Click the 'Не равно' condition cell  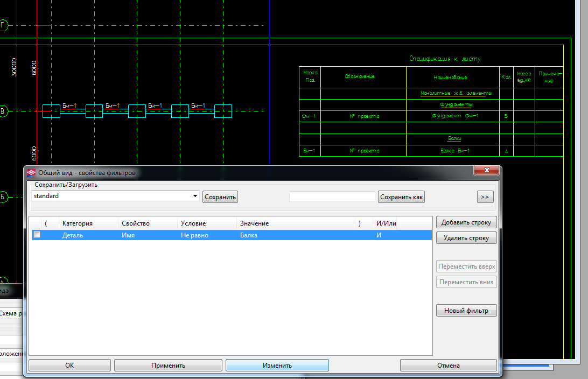(195, 235)
